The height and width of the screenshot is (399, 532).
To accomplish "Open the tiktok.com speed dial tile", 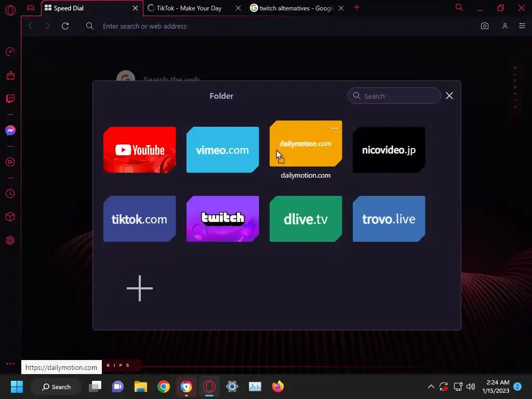I will [x=139, y=219].
